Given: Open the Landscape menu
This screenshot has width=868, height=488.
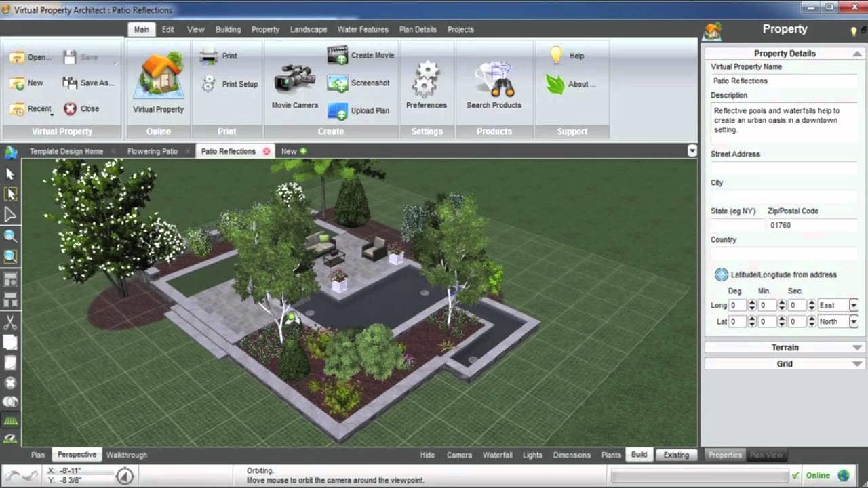Looking at the screenshot, I should (x=309, y=29).
